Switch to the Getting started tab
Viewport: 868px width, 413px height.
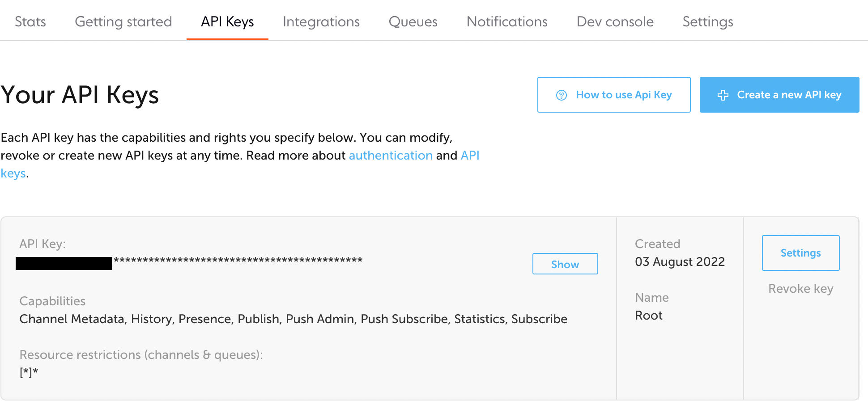[x=123, y=21]
